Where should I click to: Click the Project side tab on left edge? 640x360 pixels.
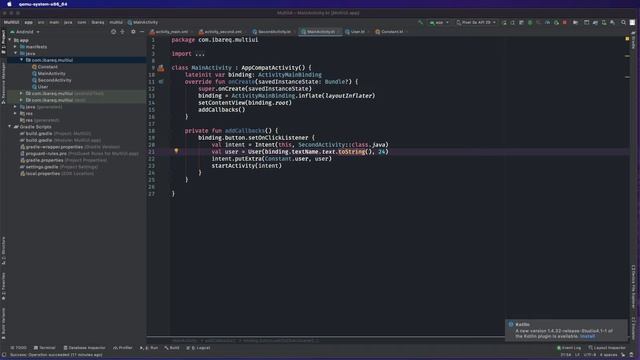click(x=4, y=42)
